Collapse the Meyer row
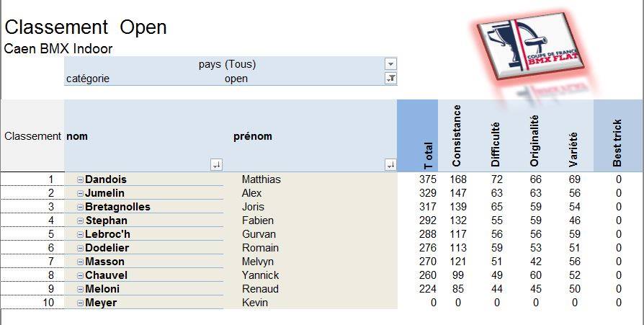Screen dimensions: 644x325 point(81,303)
